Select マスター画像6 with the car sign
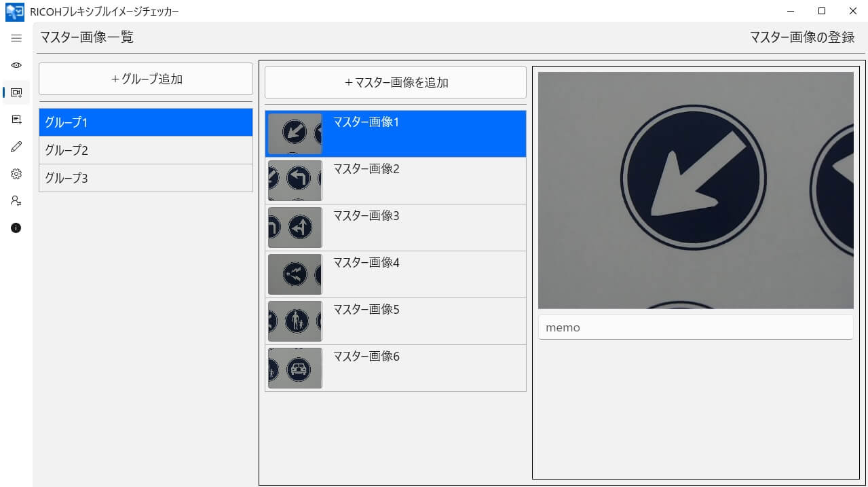The image size is (868, 487). tap(396, 368)
